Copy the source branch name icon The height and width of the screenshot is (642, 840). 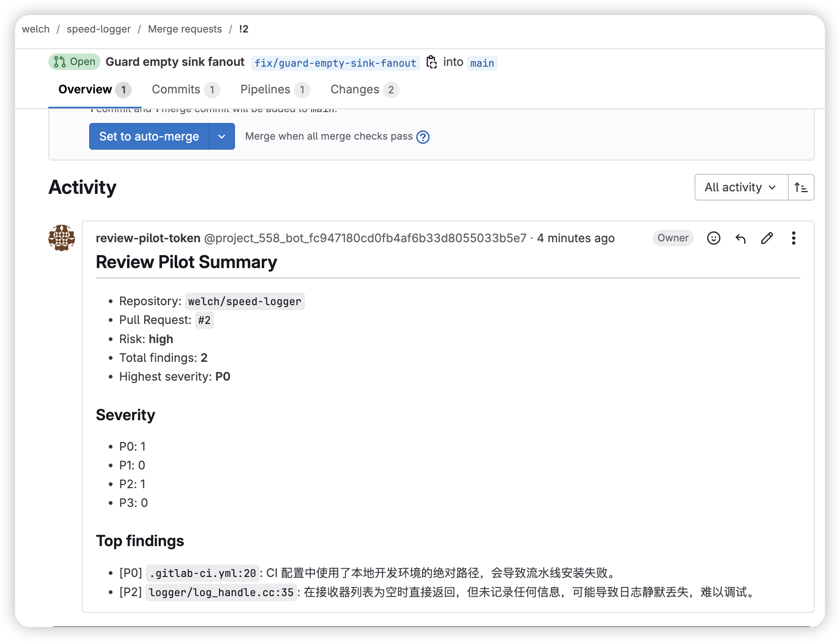click(x=432, y=62)
